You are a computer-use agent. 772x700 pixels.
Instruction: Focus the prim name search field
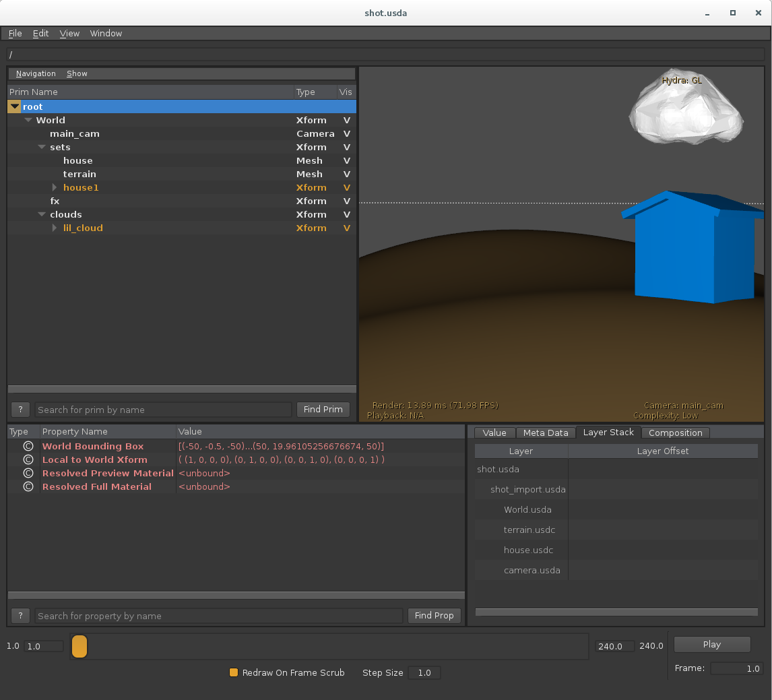pos(163,410)
